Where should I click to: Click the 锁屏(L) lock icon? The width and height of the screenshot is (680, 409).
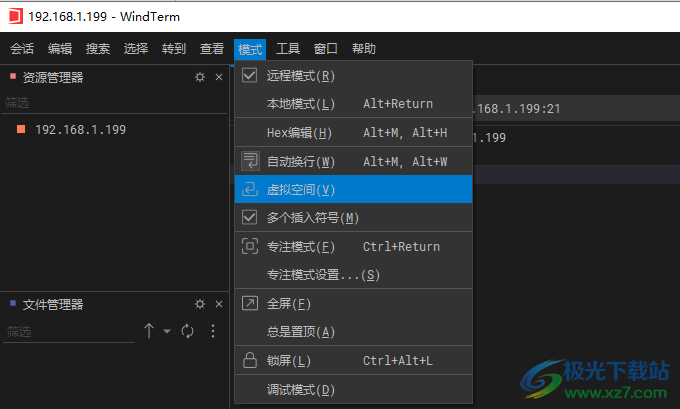pyautogui.click(x=250, y=360)
